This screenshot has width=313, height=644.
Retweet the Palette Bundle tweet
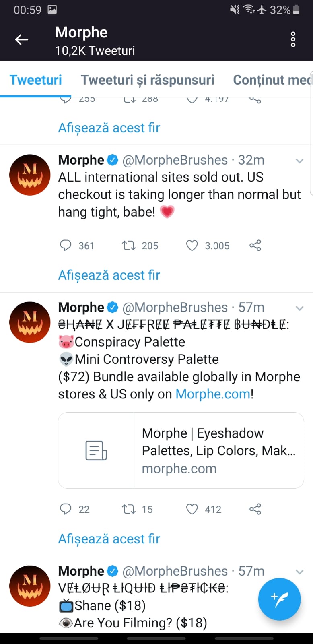tap(129, 509)
